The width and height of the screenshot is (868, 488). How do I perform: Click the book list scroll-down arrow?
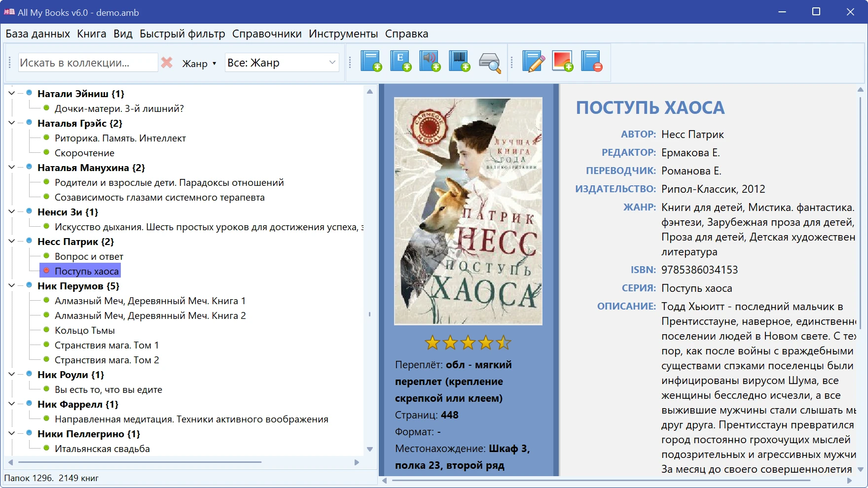pos(370,449)
